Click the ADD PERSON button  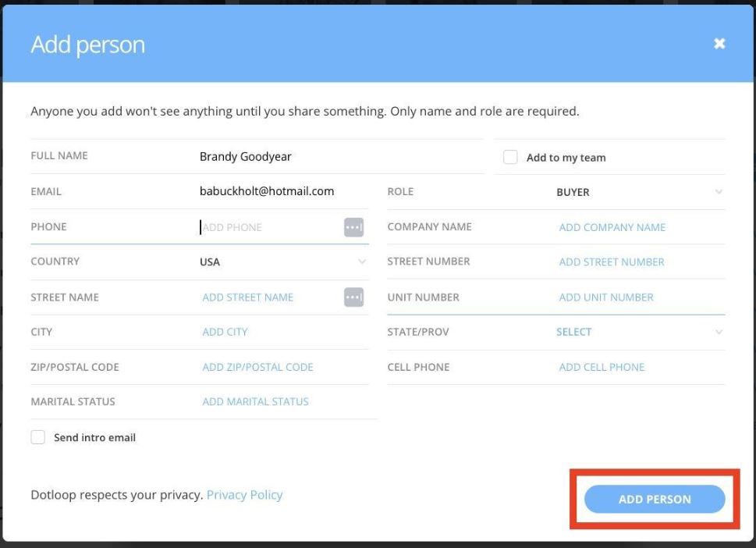[x=655, y=499]
